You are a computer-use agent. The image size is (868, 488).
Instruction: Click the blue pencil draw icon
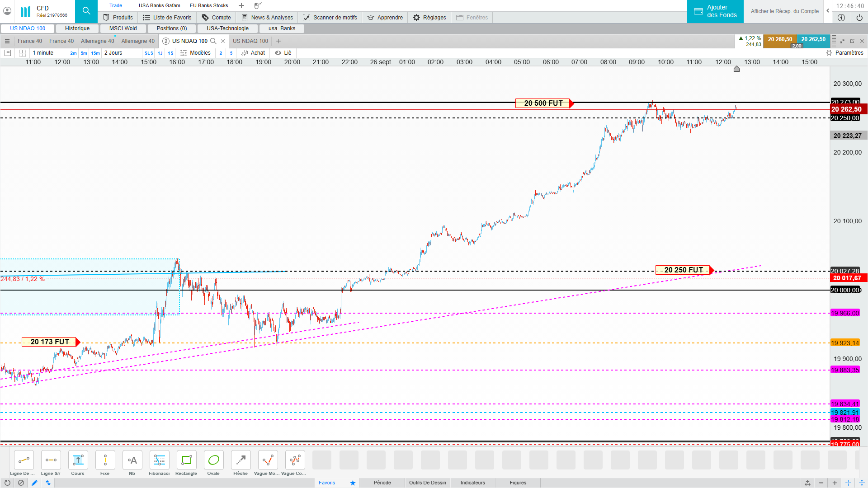(34, 483)
